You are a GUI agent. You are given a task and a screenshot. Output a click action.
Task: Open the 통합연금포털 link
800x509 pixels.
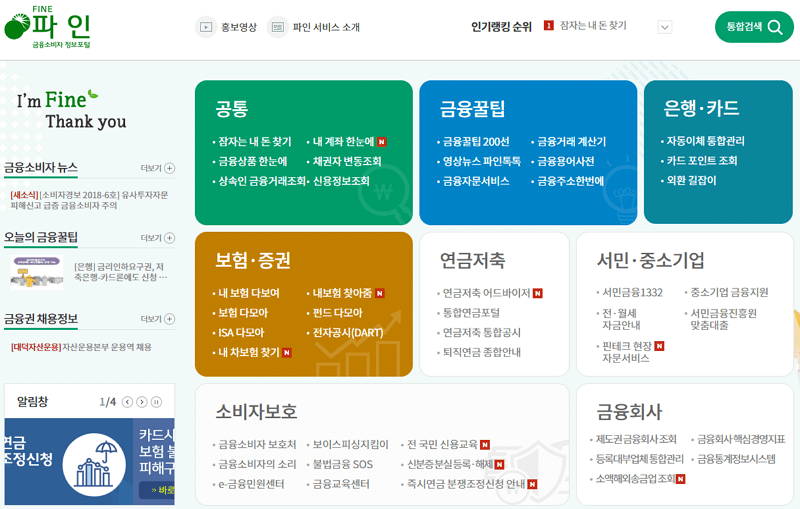point(471,313)
